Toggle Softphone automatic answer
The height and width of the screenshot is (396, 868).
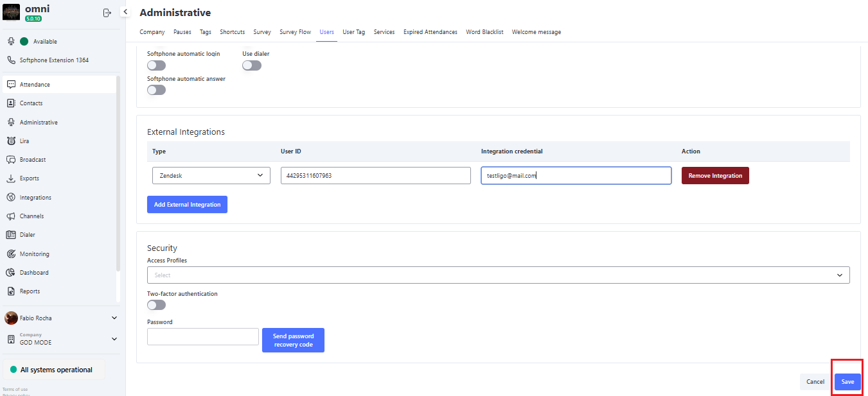[x=156, y=90]
